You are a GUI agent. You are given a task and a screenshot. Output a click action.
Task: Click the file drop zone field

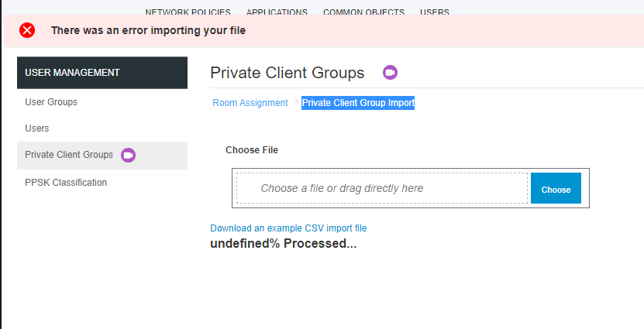click(381, 188)
